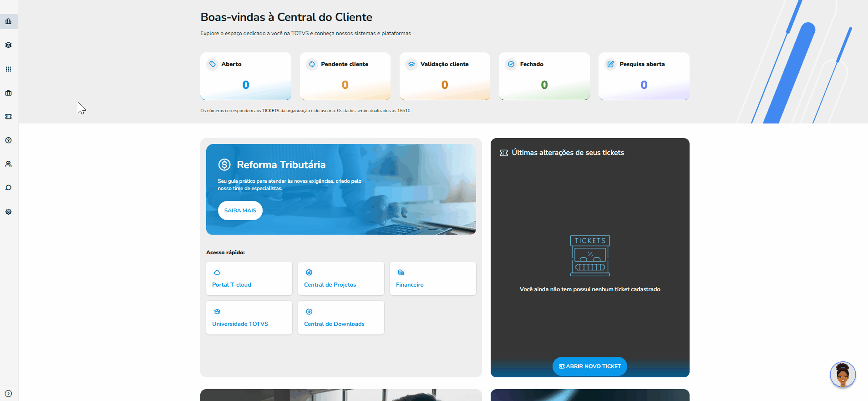868x401 pixels.
Task: Open the tickets sidebar icon
Action: (x=8, y=117)
